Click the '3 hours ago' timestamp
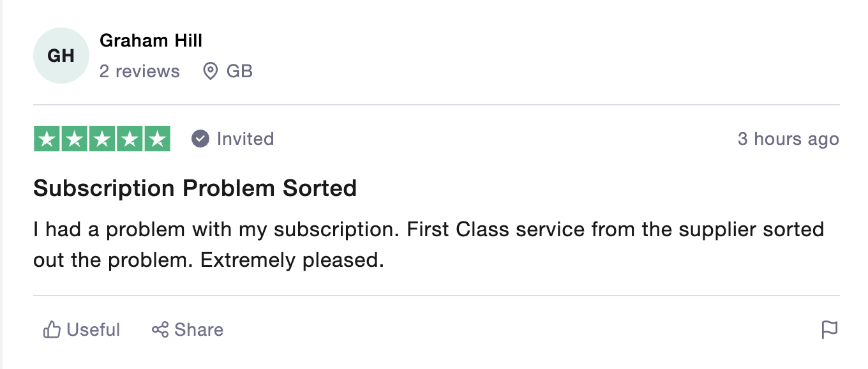 tap(788, 139)
